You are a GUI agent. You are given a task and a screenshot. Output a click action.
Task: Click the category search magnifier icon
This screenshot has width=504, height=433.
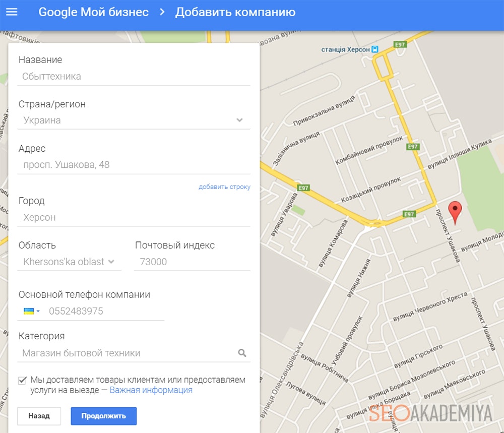point(242,353)
